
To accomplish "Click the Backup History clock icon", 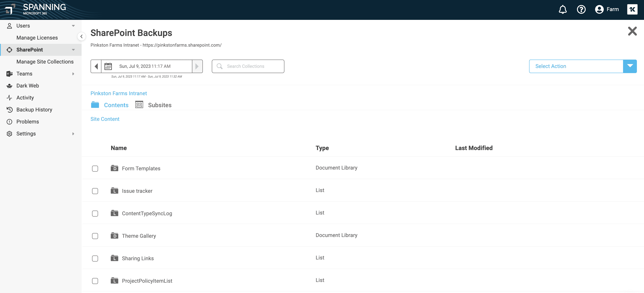I will (10, 110).
